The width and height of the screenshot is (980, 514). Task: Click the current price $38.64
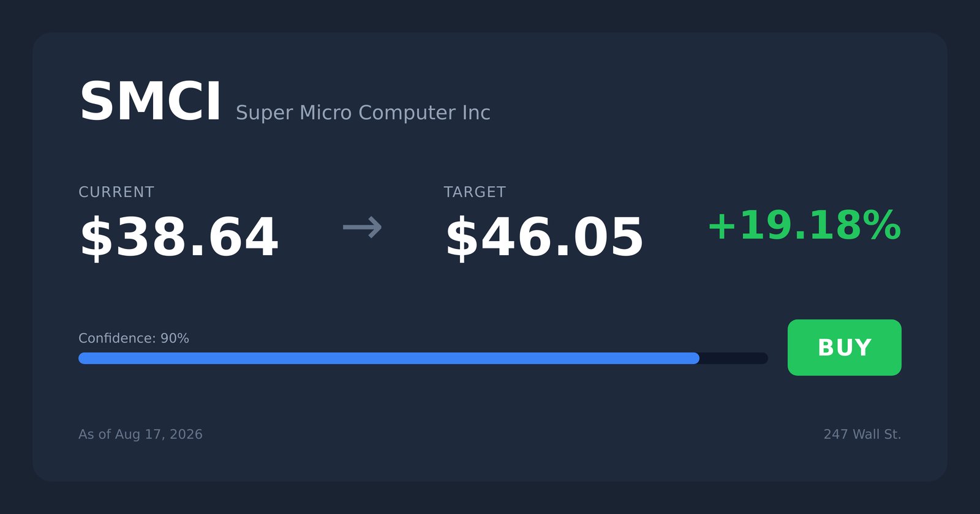click(179, 237)
